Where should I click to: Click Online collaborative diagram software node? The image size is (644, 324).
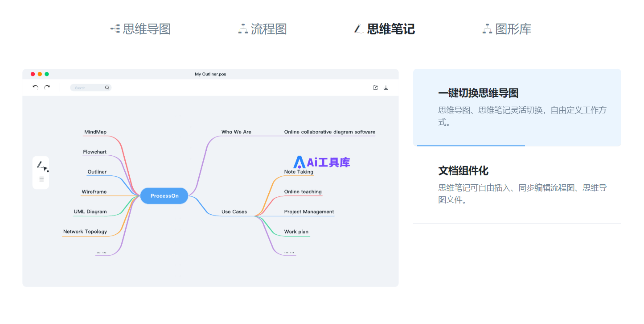pyautogui.click(x=330, y=132)
